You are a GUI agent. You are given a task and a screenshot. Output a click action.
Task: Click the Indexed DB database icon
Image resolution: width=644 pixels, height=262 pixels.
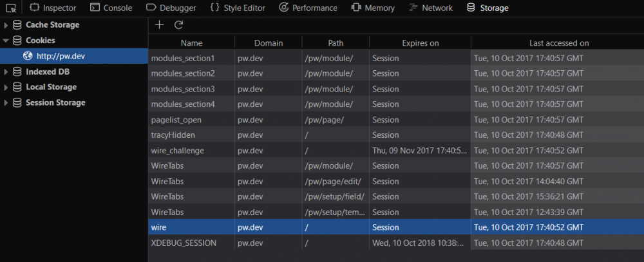point(17,71)
